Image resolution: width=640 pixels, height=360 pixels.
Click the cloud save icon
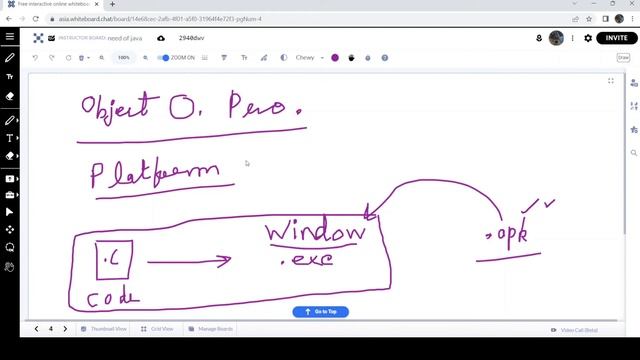161,38
